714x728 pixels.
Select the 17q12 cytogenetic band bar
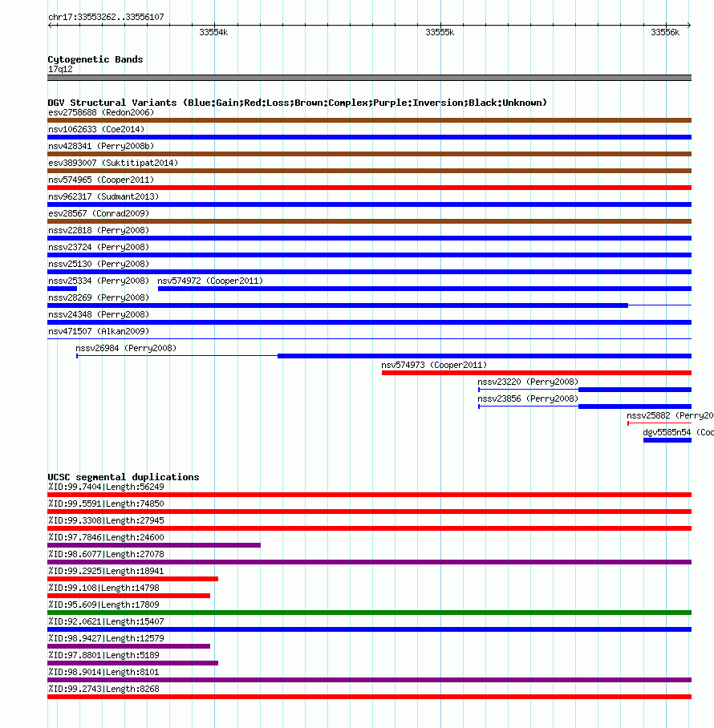pyautogui.click(x=369, y=78)
